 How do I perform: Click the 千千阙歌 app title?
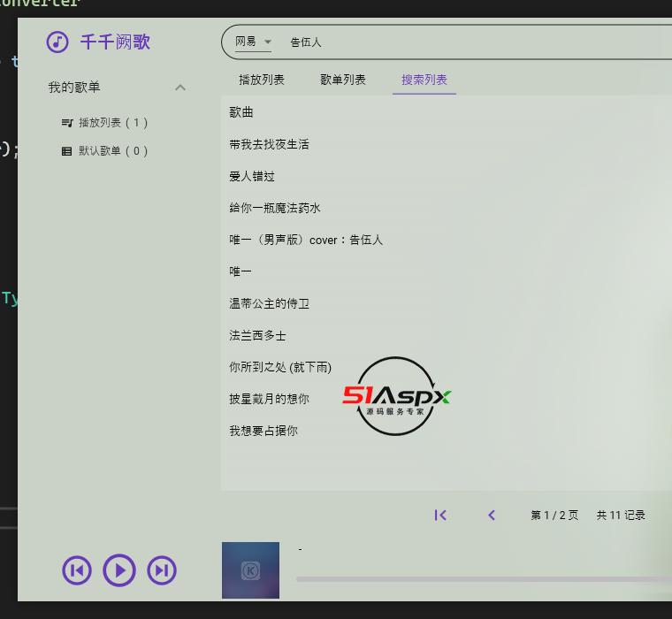(x=115, y=42)
